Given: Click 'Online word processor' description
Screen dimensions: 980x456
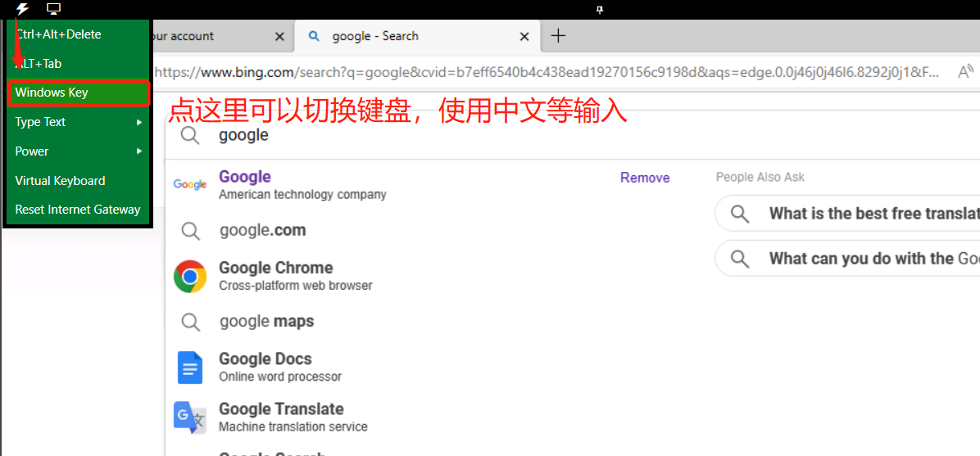Looking at the screenshot, I should click(x=280, y=377).
